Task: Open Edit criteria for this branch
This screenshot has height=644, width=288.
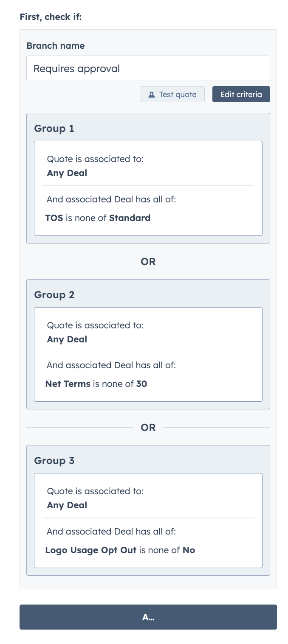Action: coord(241,94)
